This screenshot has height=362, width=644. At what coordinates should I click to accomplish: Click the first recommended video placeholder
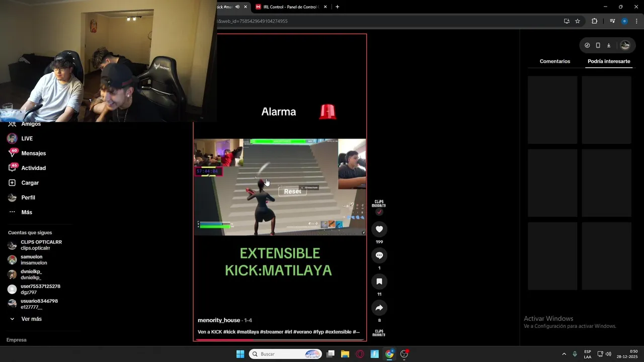[552, 110]
